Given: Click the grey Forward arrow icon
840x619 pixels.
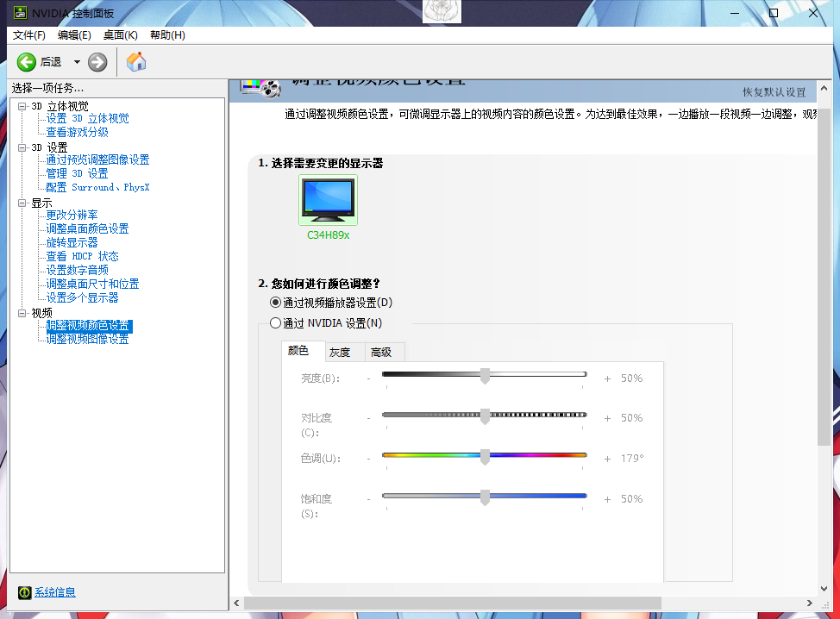Looking at the screenshot, I should coord(97,62).
